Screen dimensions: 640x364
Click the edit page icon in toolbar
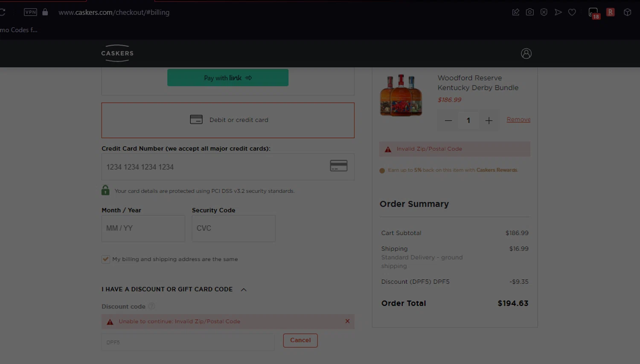point(515,12)
